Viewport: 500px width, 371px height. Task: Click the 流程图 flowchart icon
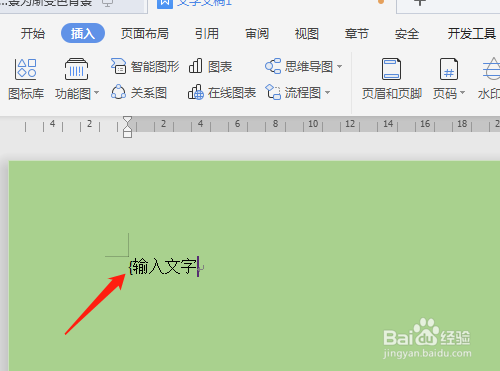[273, 92]
